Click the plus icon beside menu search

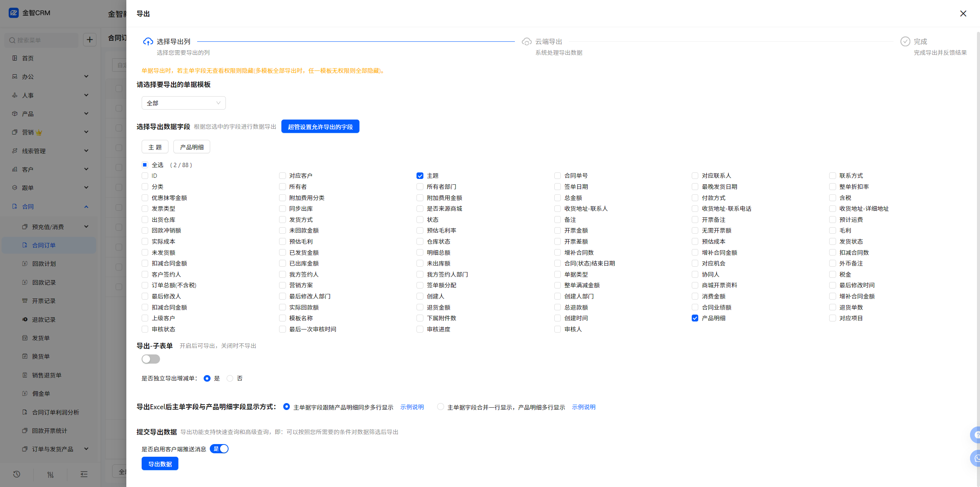click(90, 40)
